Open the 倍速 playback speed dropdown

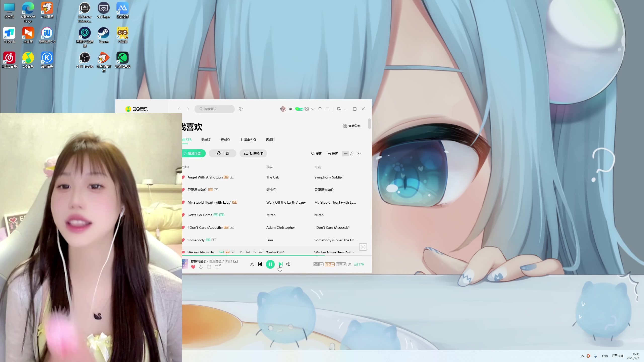pyautogui.click(x=318, y=264)
